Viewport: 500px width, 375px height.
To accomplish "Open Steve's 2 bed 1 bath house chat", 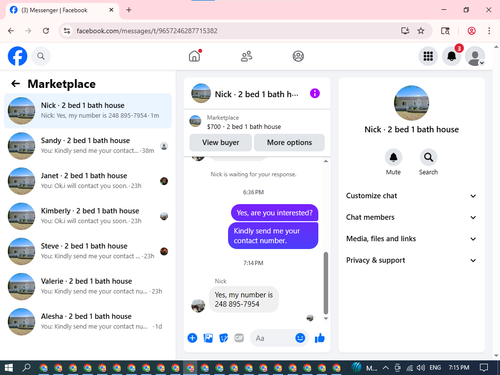I will point(88,251).
